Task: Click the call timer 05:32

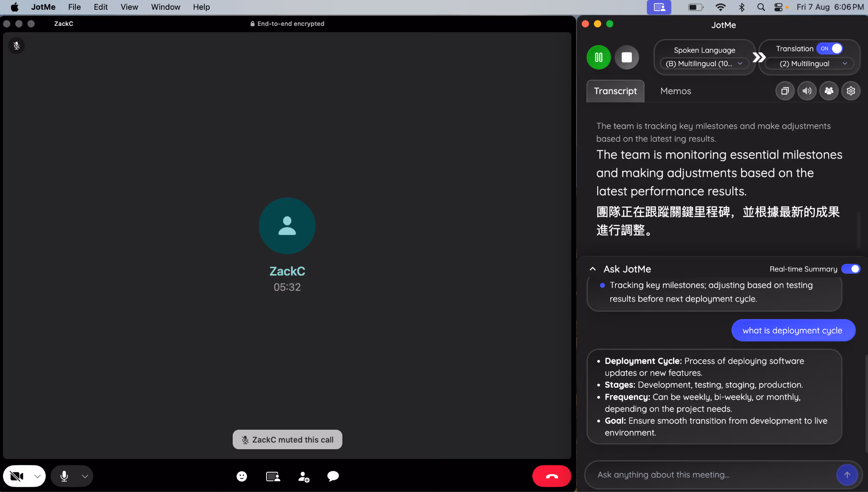Action: pyautogui.click(x=287, y=287)
